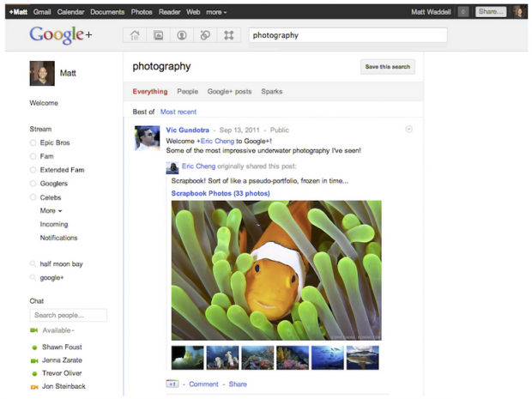Click Vic Gundotra's profile picture
The height and width of the screenshot is (399, 532).
tap(147, 138)
